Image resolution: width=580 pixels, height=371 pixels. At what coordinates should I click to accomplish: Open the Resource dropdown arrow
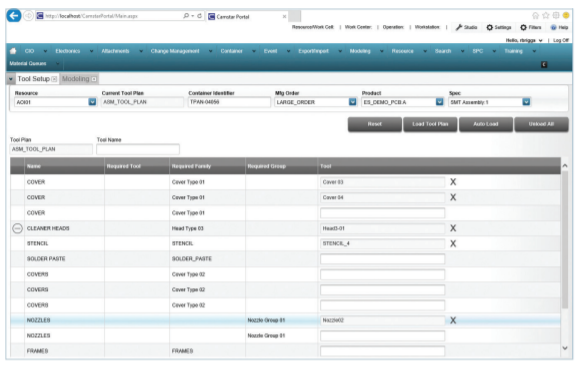(x=92, y=102)
